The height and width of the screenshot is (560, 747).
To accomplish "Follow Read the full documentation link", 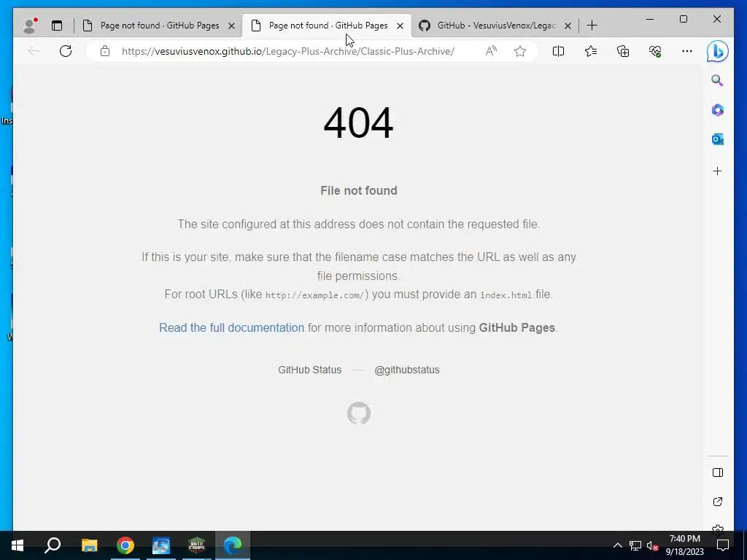I will (x=231, y=327).
